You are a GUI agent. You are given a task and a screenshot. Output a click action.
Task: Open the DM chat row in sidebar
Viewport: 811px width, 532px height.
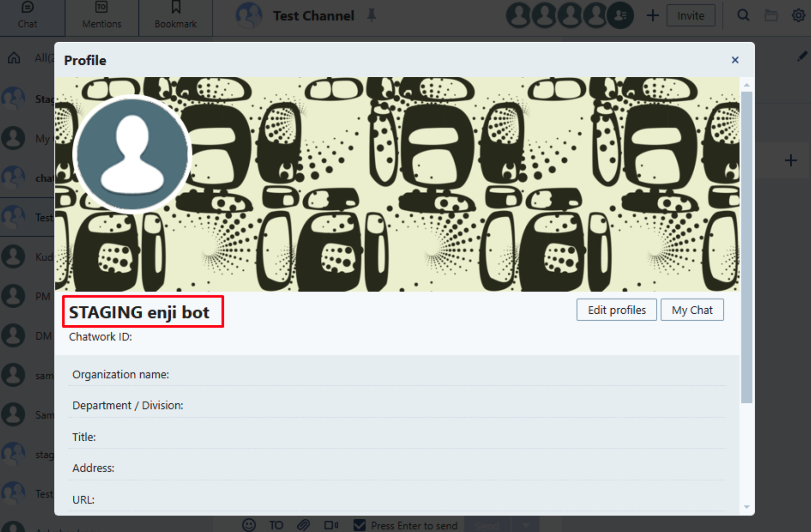(x=27, y=336)
